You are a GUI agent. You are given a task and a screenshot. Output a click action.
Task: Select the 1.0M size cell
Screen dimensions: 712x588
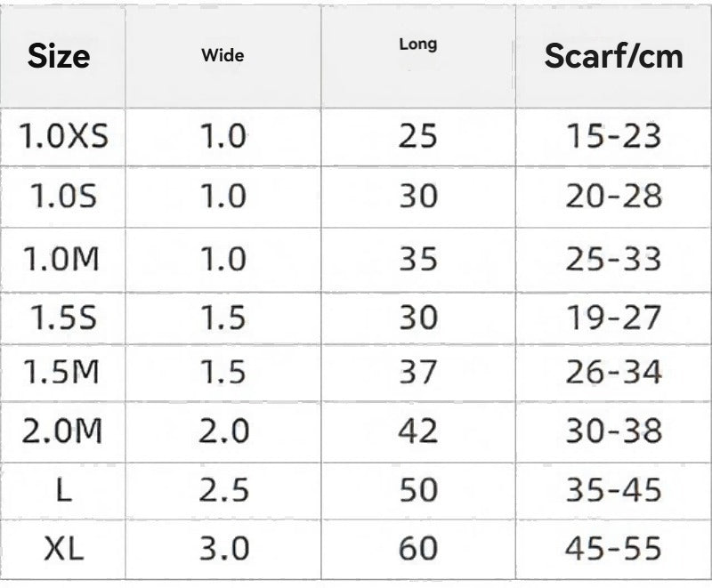(62, 259)
